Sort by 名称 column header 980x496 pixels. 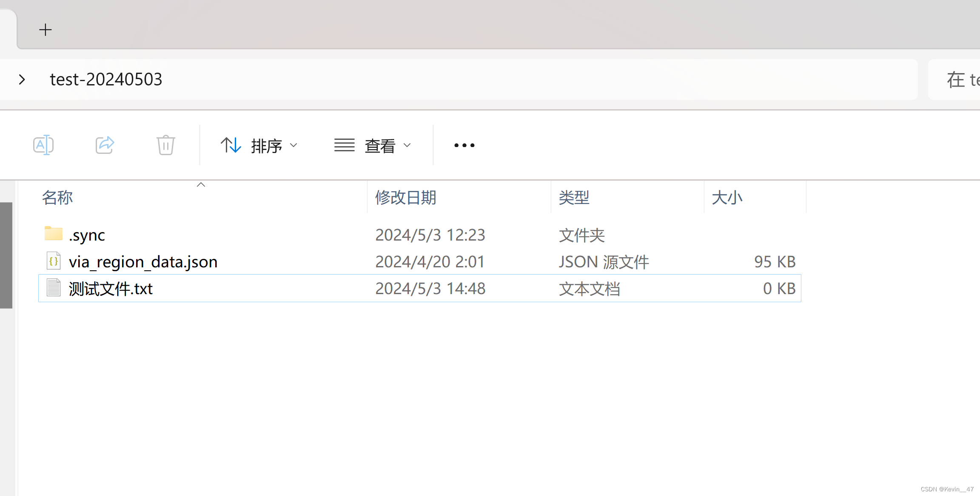(57, 198)
